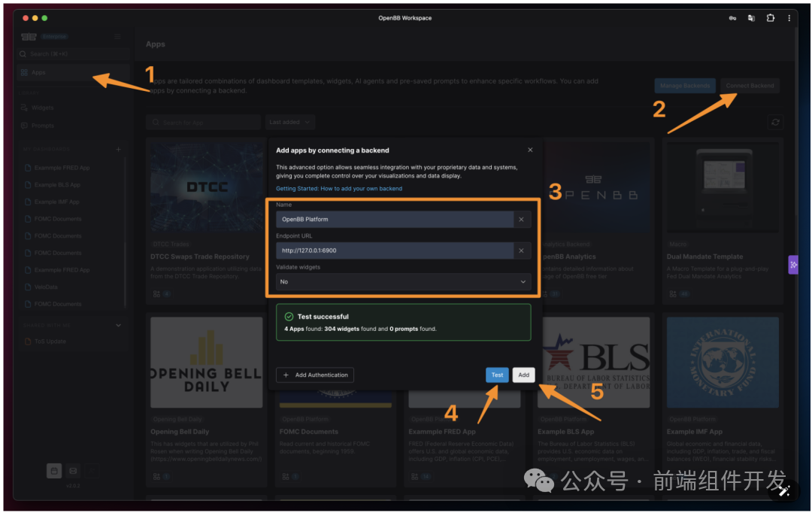Clear the Name field with its X
The height and width of the screenshot is (513, 812).
click(522, 219)
